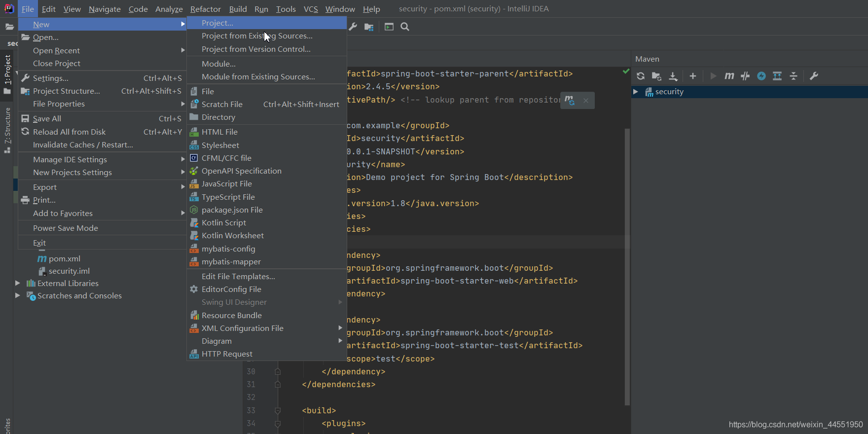The image size is (868, 434).
Task: Click open folder icon in main toolbar
Action: tap(9, 27)
